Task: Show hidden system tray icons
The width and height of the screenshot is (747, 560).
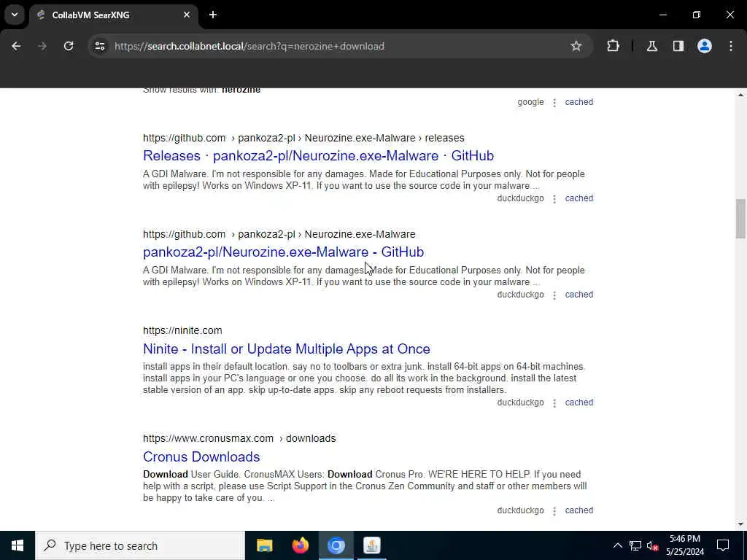Action: (617, 545)
